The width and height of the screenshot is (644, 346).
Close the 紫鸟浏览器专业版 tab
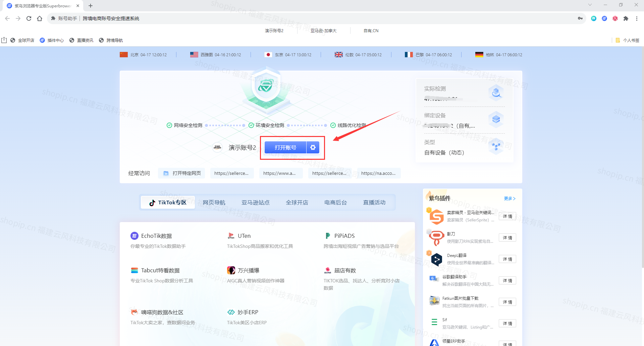tap(78, 6)
